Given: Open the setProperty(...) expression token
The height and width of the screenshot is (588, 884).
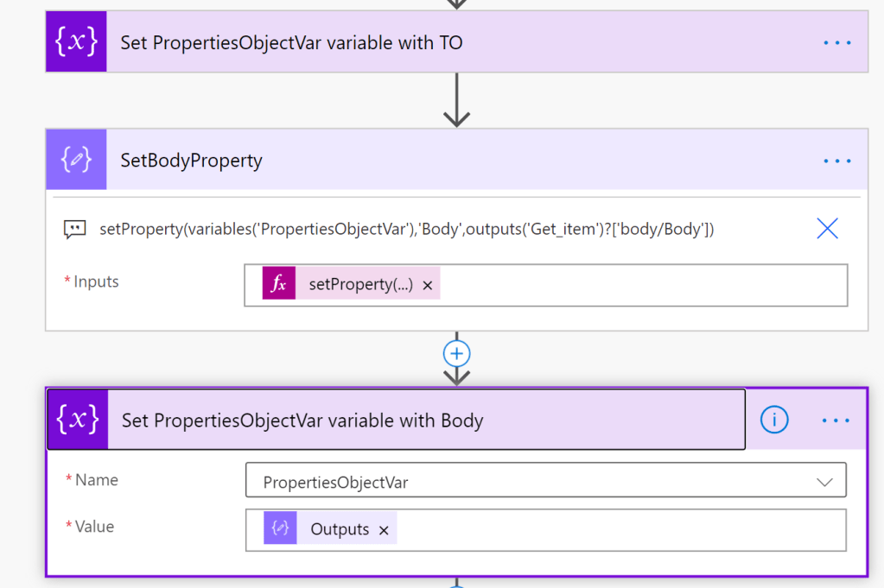Looking at the screenshot, I should tap(360, 284).
